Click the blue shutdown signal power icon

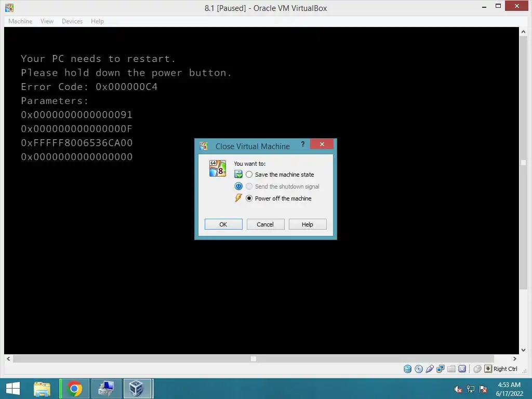tap(238, 187)
